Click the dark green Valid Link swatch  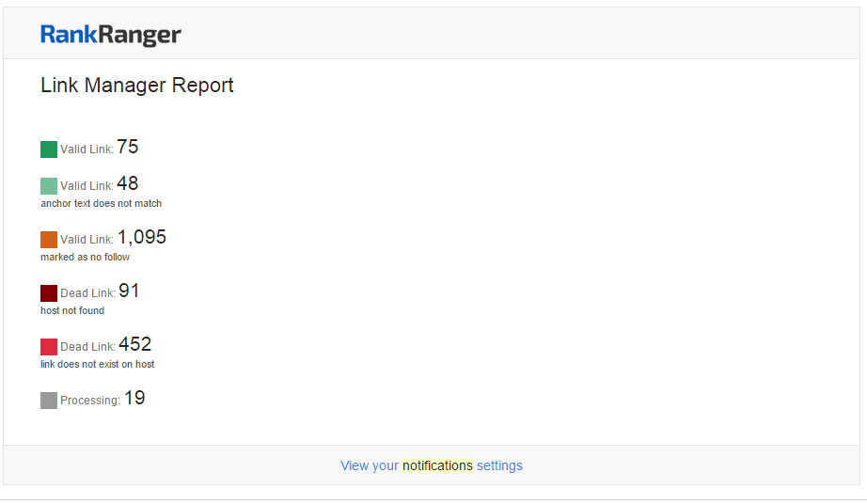(x=49, y=150)
